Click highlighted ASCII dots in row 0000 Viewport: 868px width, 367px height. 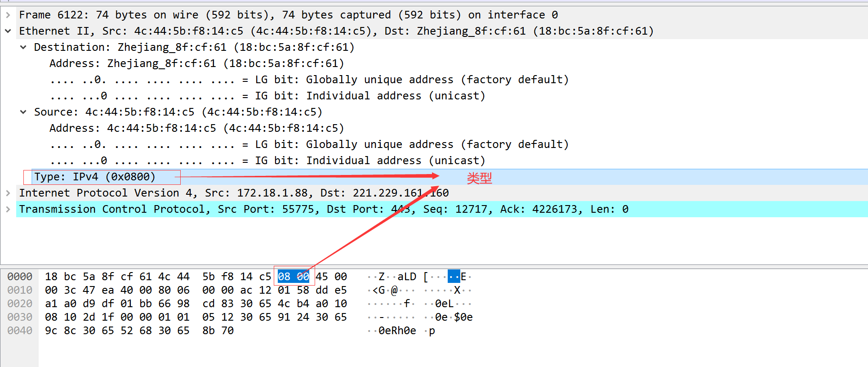coord(454,277)
